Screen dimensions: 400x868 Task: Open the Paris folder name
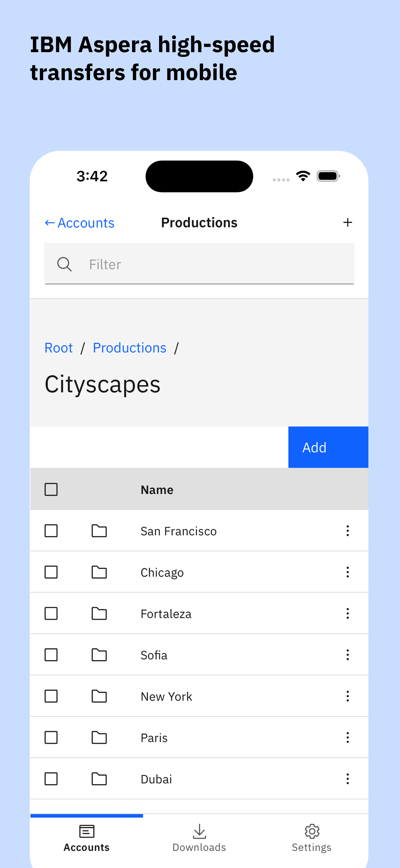click(154, 738)
